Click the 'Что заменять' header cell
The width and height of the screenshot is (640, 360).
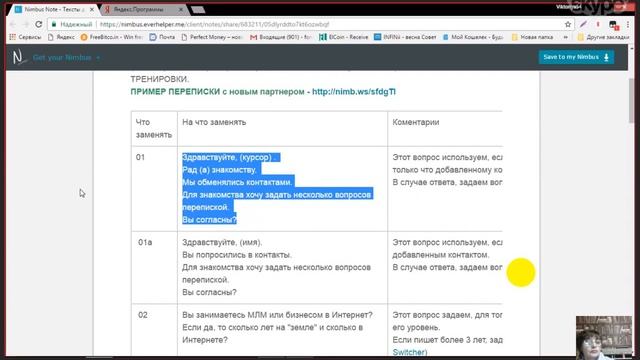(x=153, y=128)
